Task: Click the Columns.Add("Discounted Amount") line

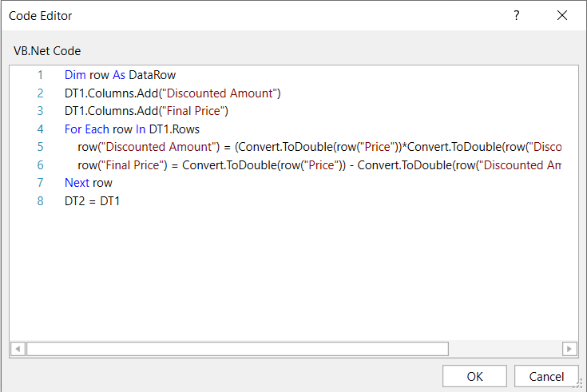Action: pos(173,93)
